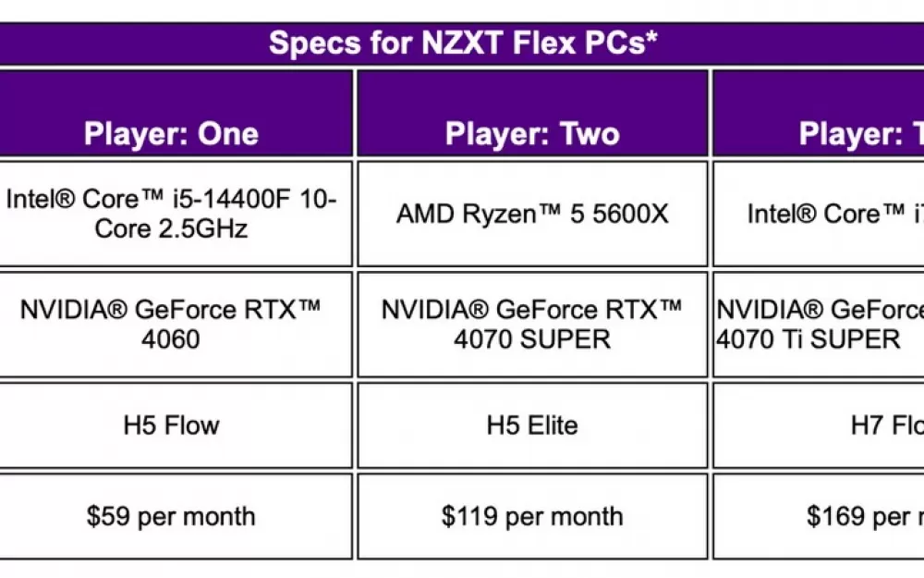Viewport: 924px width, 578px height.
Task: Click the Specs for NZXT Flex PCs title
Action: [x=463, y=43]
